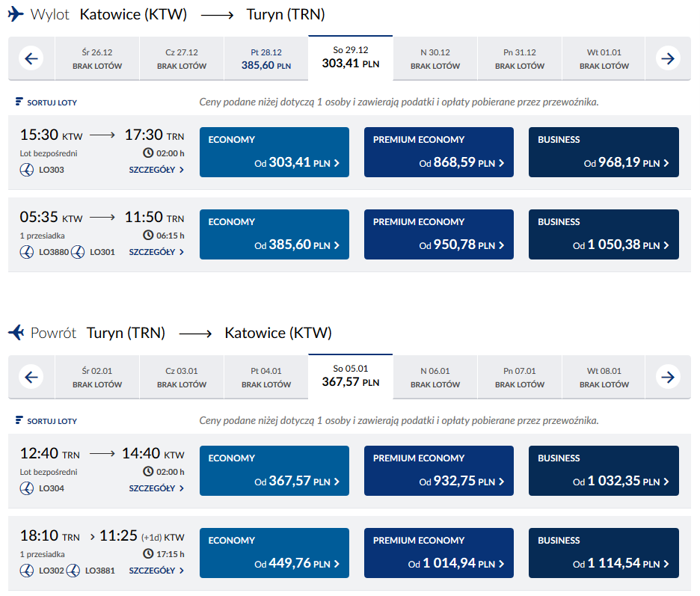Choose Premium Economy fare 932,75 PLN

[439, 470]
